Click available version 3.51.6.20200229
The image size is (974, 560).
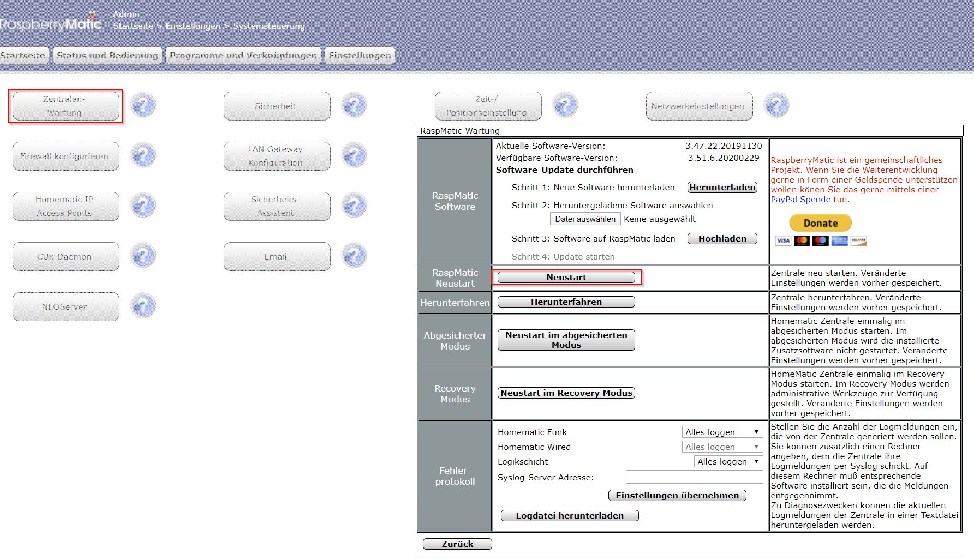pyautogui.click(x=724, y=158)
